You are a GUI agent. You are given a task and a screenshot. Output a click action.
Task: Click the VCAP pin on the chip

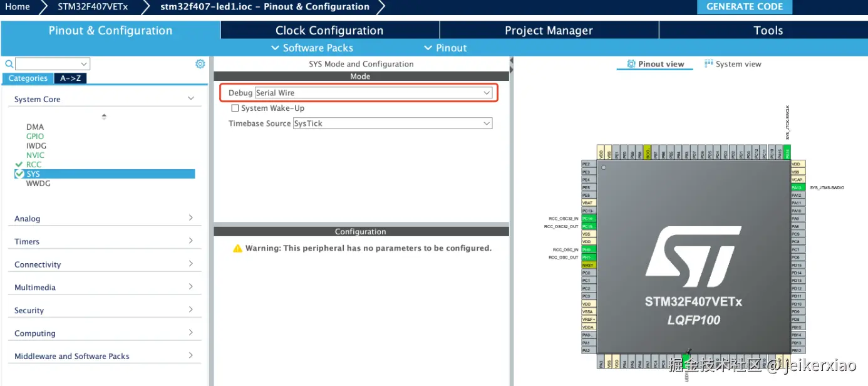pos(798,179)
